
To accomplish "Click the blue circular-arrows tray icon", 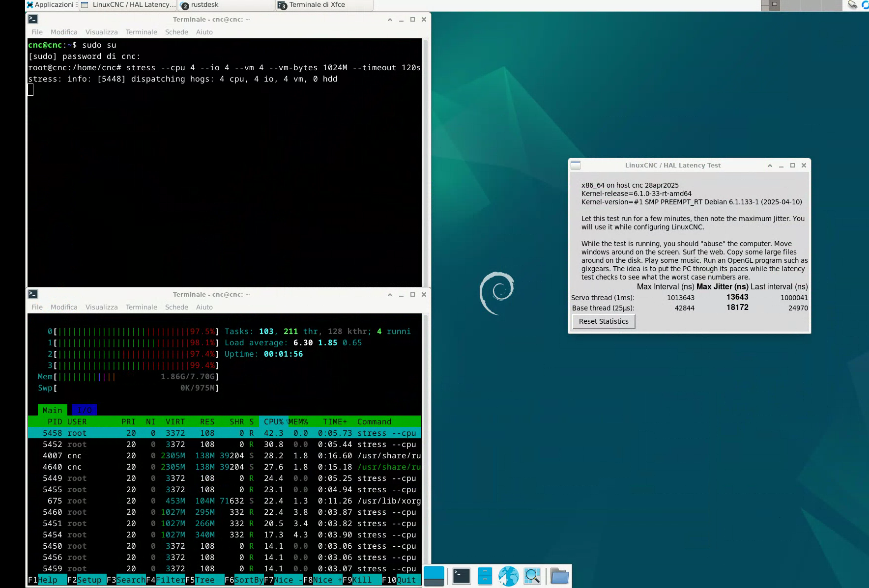I will pyautogui.click(x=865, y=5).
